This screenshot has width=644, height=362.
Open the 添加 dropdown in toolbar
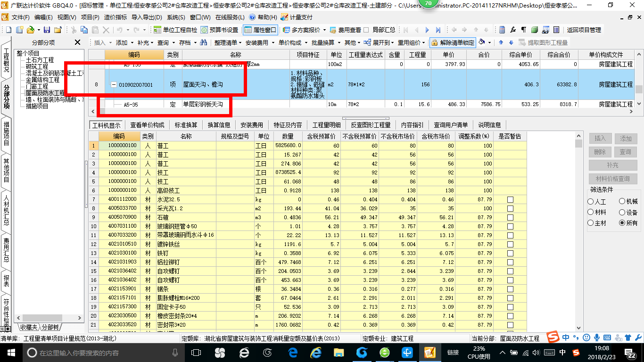click(124, 42)
